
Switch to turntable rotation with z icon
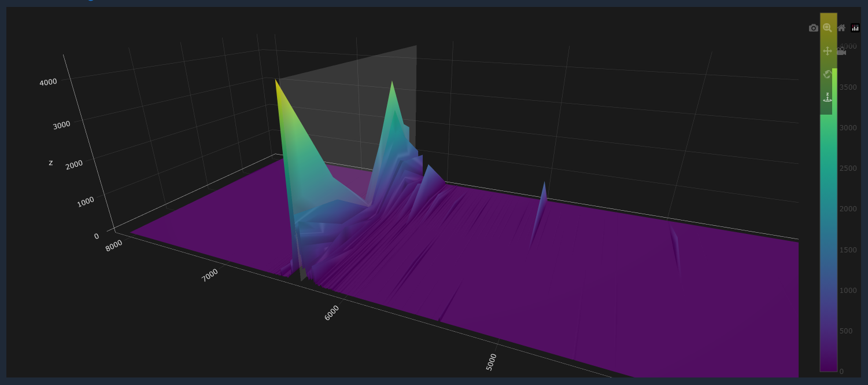coord(828,97)
